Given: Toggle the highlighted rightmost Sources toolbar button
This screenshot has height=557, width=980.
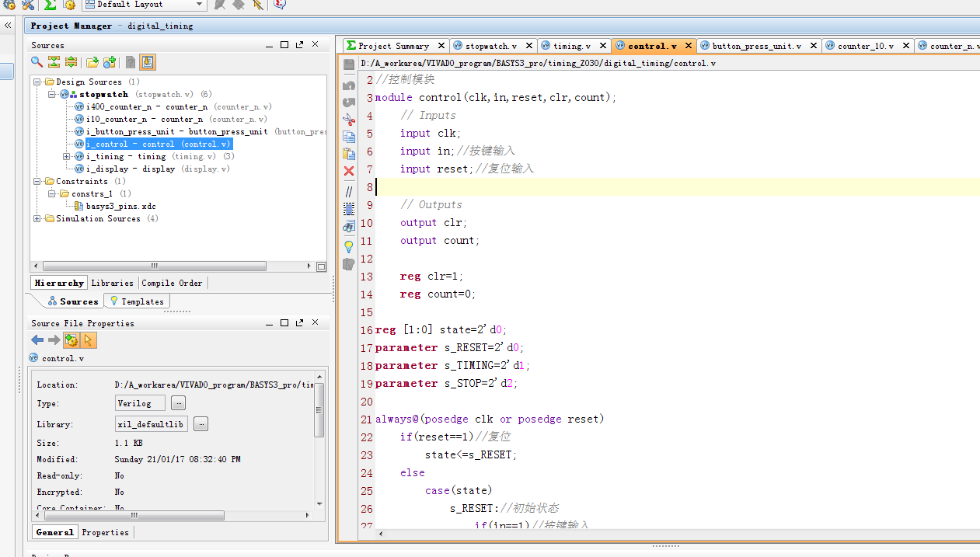Looking at the screenshot, I should 148,62.
